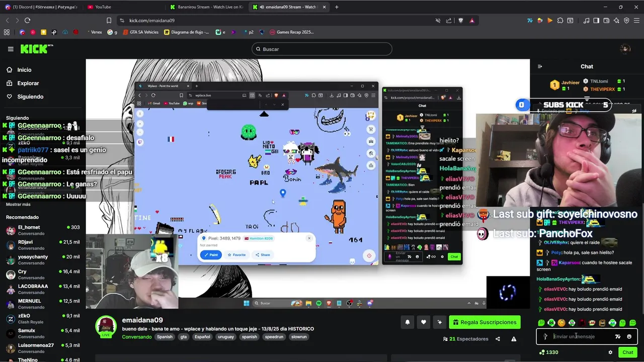
Task: Click the emaidana09 streamer avatar
Action: pos(106,327)
